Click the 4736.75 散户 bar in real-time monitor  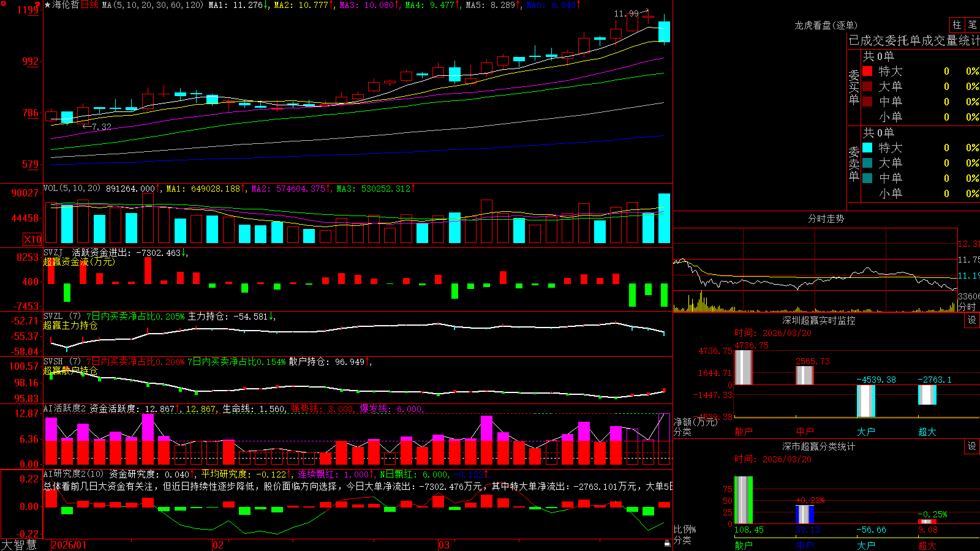[x=743, y=367]
